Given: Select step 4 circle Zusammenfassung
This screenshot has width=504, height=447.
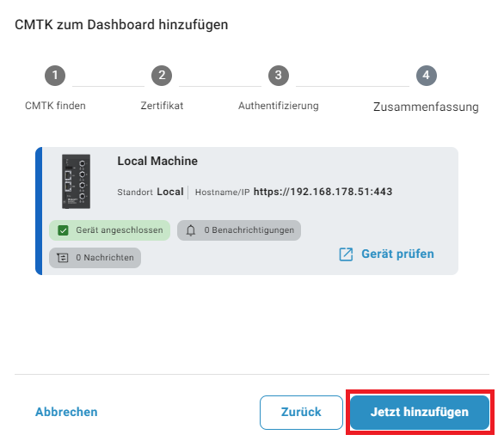Looking at the screenshot, I should [x=427, y=76].
